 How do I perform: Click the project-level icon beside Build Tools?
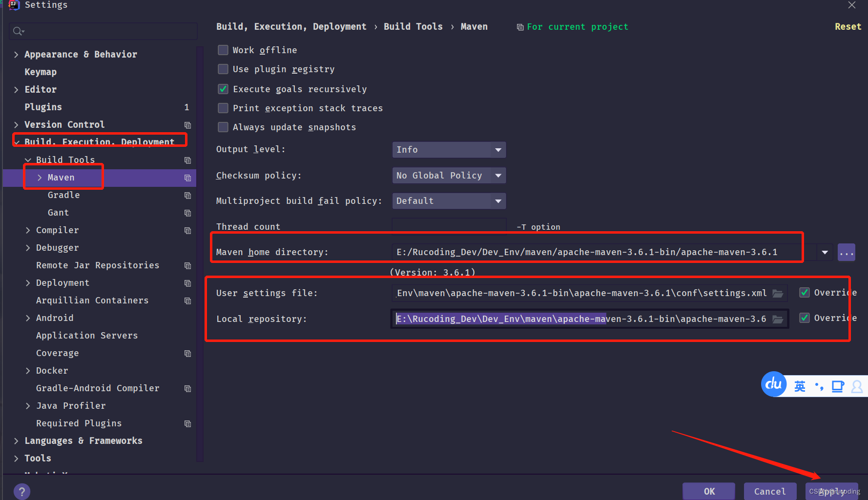tap(187, 160)
